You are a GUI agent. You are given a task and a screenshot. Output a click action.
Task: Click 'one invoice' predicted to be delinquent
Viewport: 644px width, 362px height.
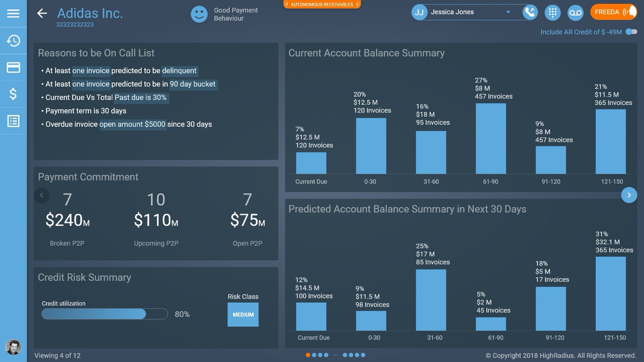pos(91,71)
